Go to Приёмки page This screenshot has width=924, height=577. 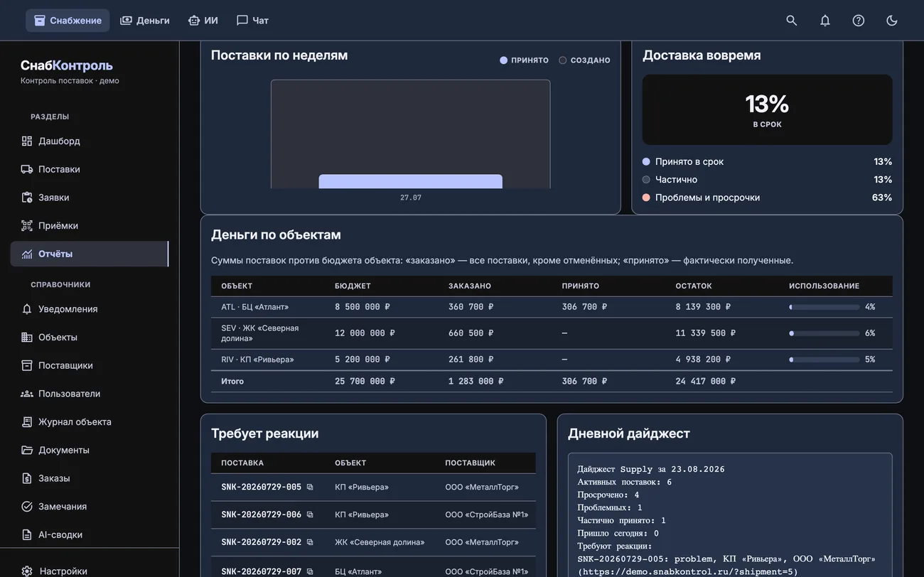pos(90,226)
